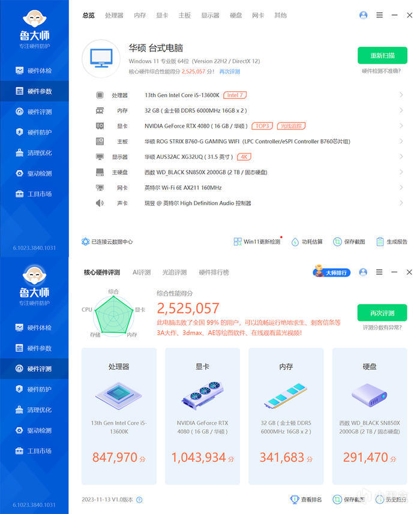
Task: Expand the 网卡 Wi-Fi 6E AX211 row chevron
Action: [401, 188]
